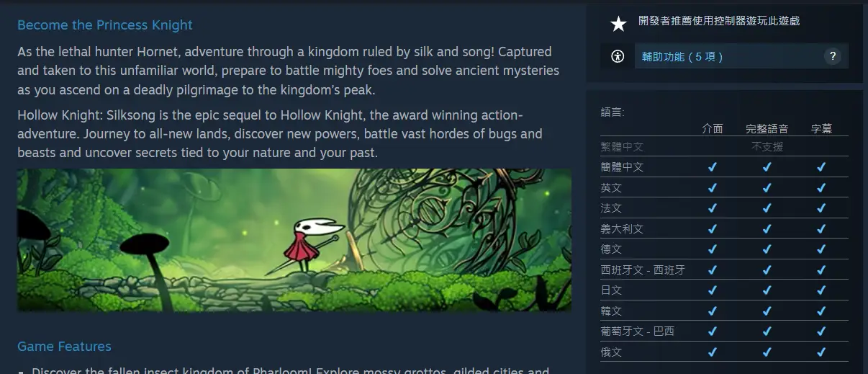Click the Game Features heading

[x=64, y=347]
